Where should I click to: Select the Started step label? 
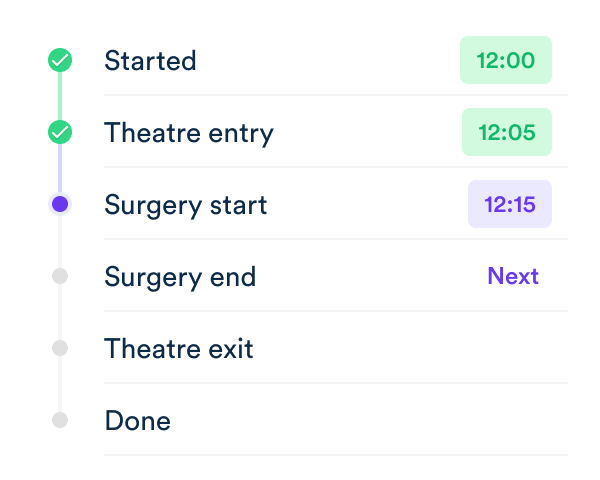[150, 60]
